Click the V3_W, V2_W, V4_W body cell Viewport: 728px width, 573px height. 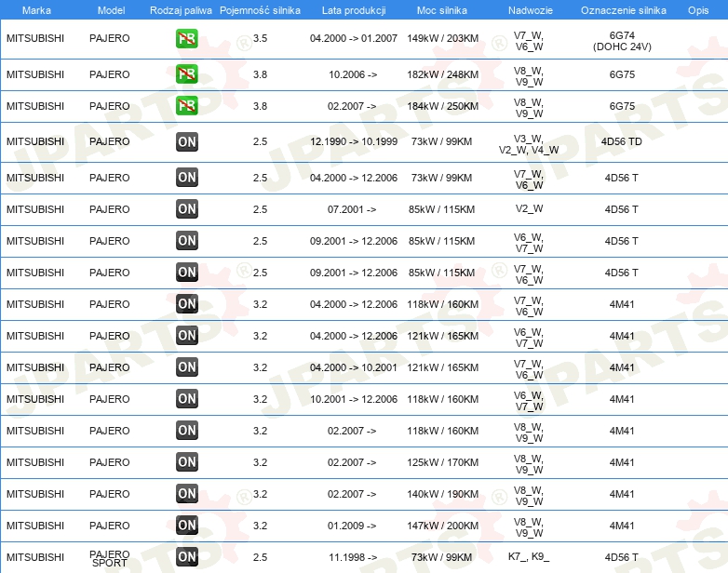(x=529, y=144)
